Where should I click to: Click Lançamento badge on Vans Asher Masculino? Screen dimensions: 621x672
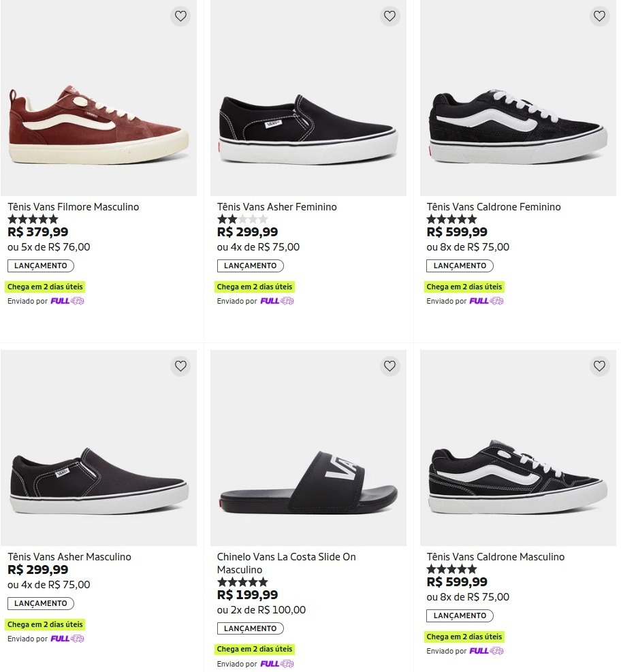[x=41, y=603]
